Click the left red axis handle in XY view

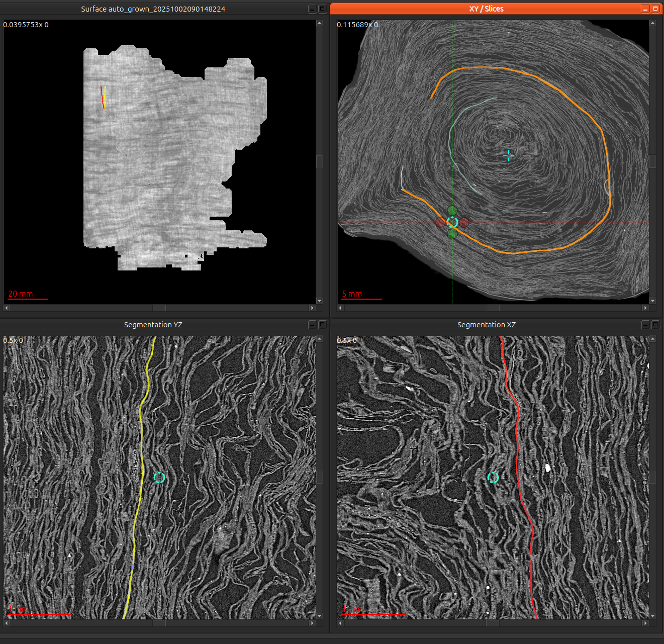click(x=441, y=222)
